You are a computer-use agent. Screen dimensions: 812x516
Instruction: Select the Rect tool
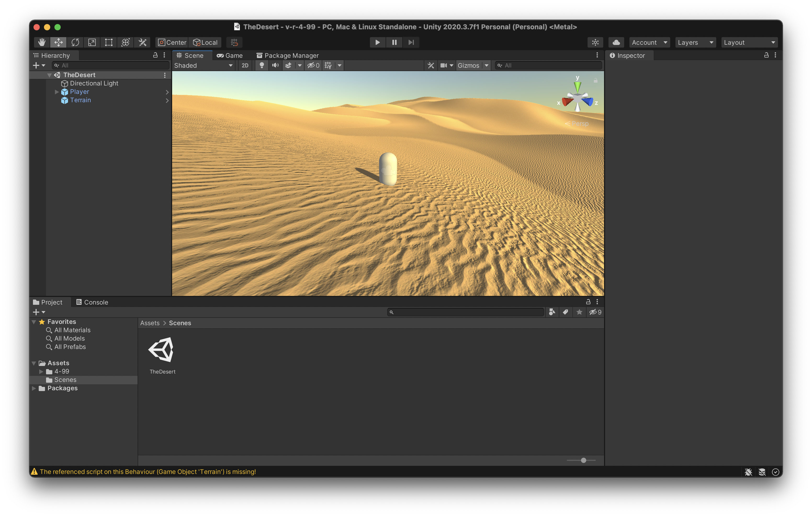pos(109,42)
